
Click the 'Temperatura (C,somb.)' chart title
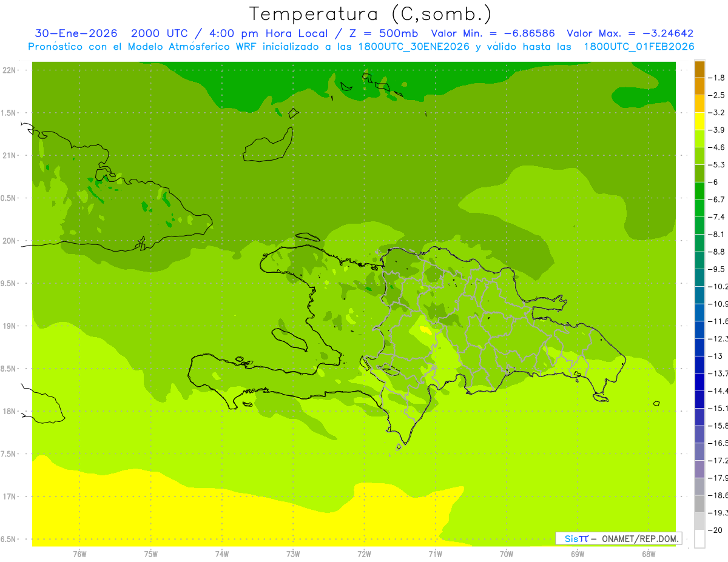point(370,13)
